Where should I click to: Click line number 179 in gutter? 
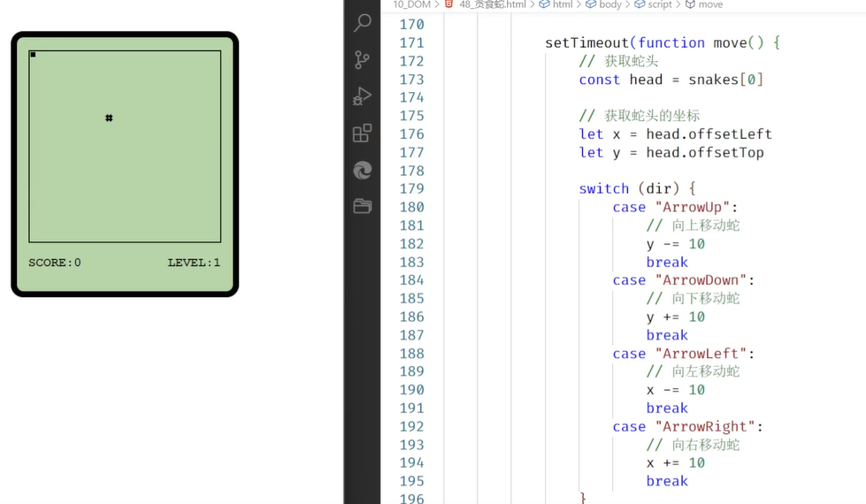(412, 189)
